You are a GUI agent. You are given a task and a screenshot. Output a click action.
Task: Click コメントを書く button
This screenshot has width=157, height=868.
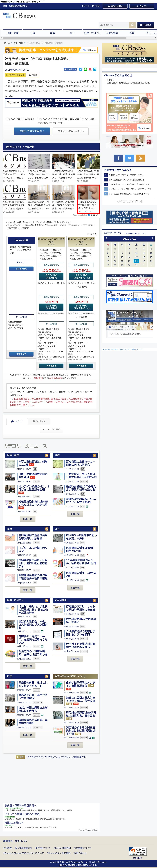[x=52, y=430]
